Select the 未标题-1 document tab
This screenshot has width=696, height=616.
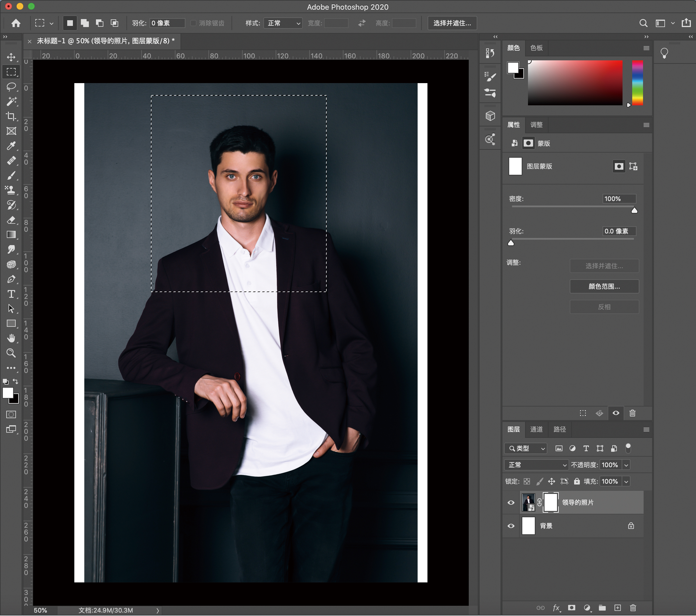point(106,41)
